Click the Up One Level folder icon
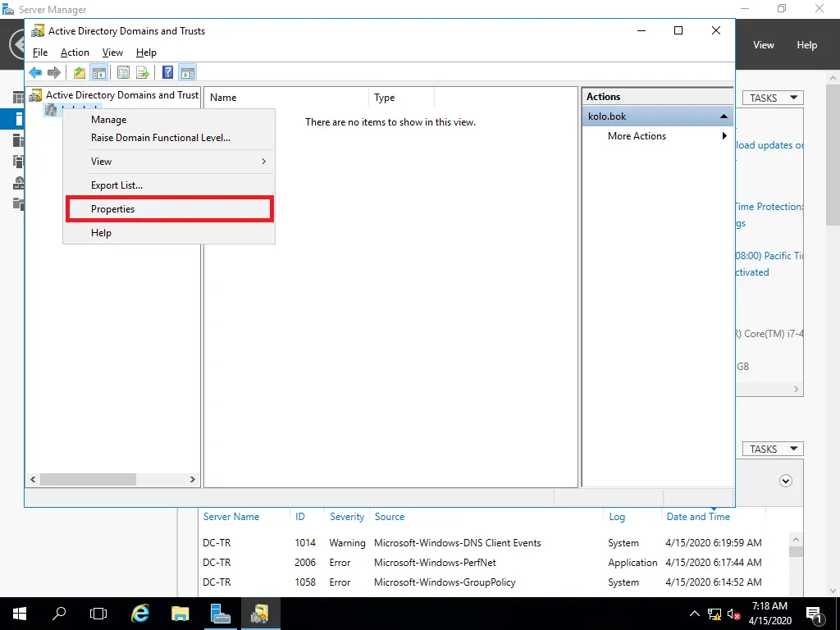This screenshot has height=630, width=840. (x=80, y=72)
